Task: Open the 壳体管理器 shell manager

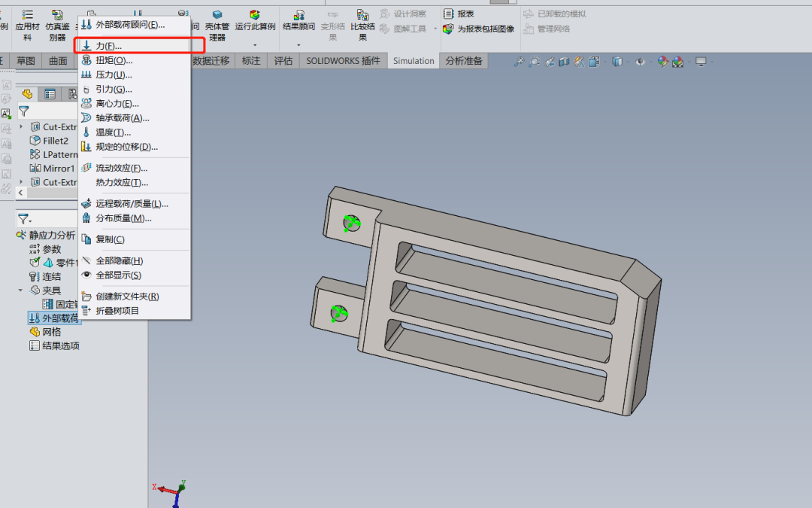Action: [217, 25]
